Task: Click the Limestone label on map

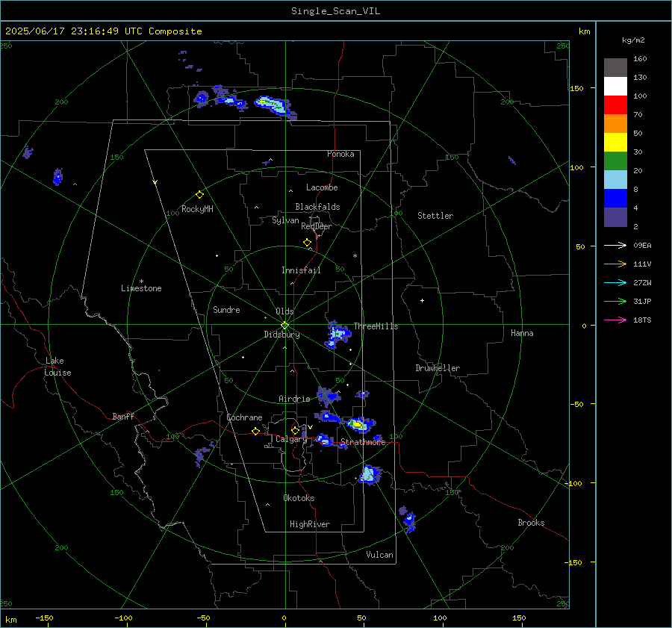Action: [141, 288]
